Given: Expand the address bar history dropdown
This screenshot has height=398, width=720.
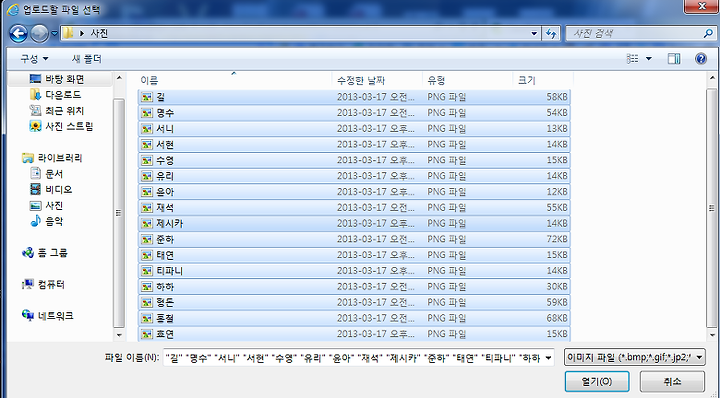Looking at the screenshot, I should [534, 33].
